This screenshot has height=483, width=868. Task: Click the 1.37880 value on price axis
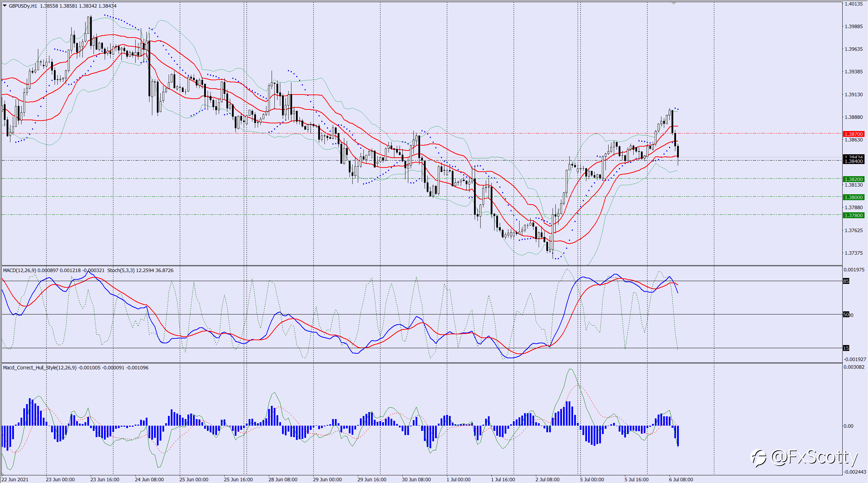[x=854, y=207]
